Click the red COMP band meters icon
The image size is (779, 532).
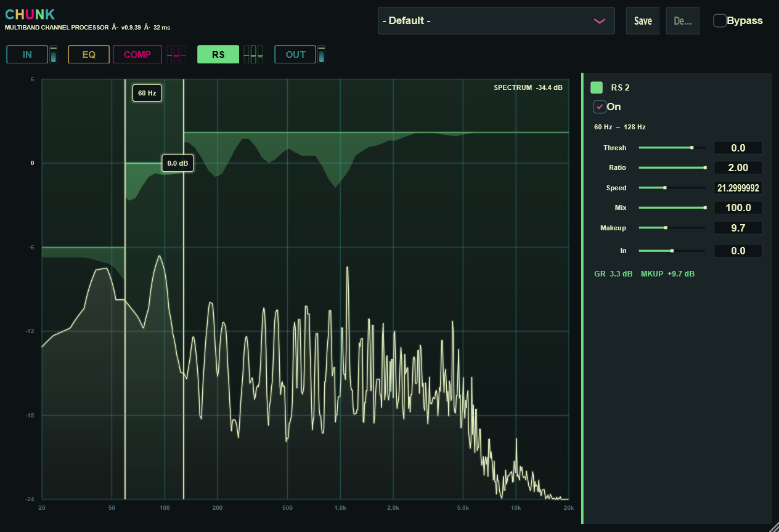coord(176,54)
